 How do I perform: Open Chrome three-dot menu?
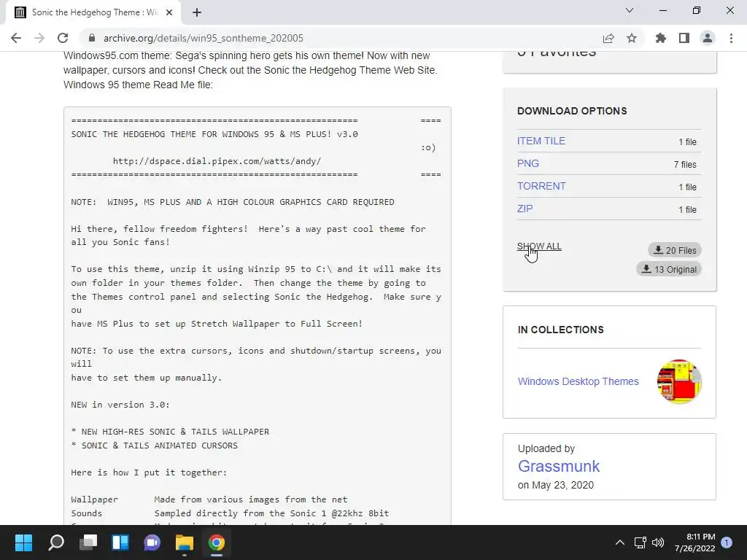[731, 38]
